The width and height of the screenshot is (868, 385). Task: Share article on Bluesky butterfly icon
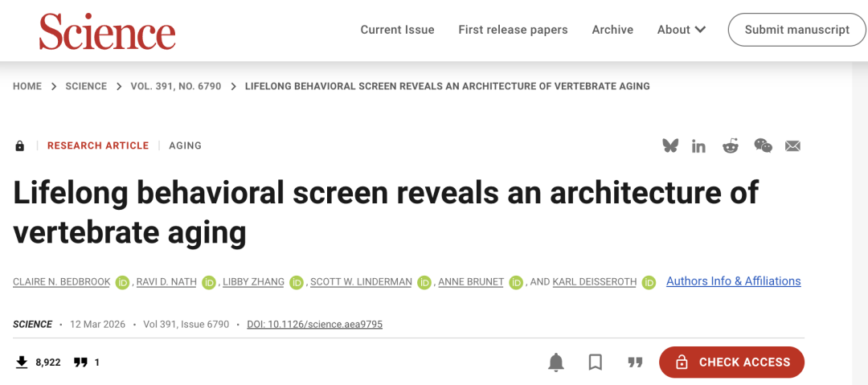(x=670, y=145)
